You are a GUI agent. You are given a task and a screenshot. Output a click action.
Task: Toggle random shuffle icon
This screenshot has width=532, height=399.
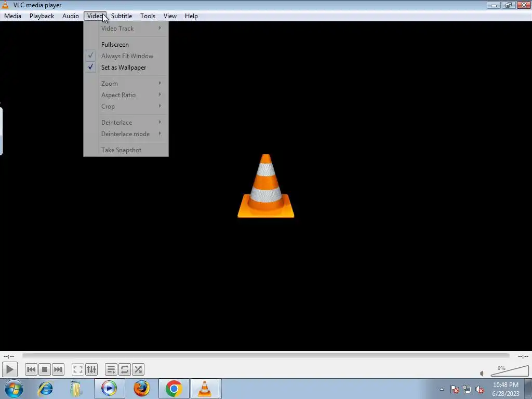point(138,369)
